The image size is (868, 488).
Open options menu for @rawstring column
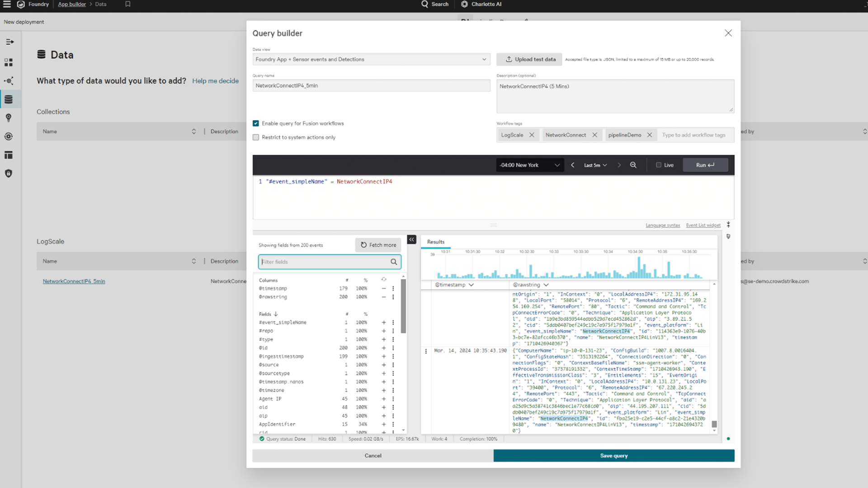coord(393,297)
